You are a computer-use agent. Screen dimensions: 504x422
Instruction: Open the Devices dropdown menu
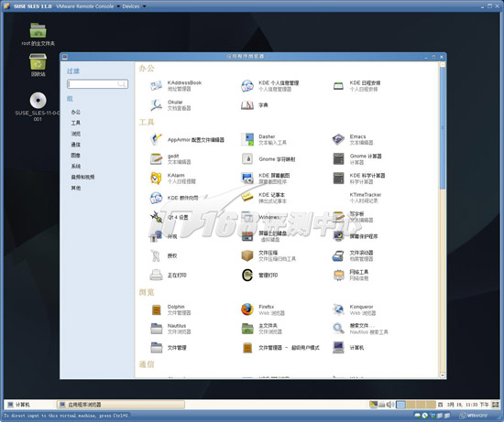pos(134,6)
